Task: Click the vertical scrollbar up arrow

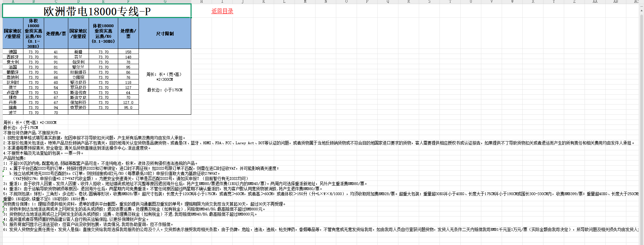Action: 641,11
